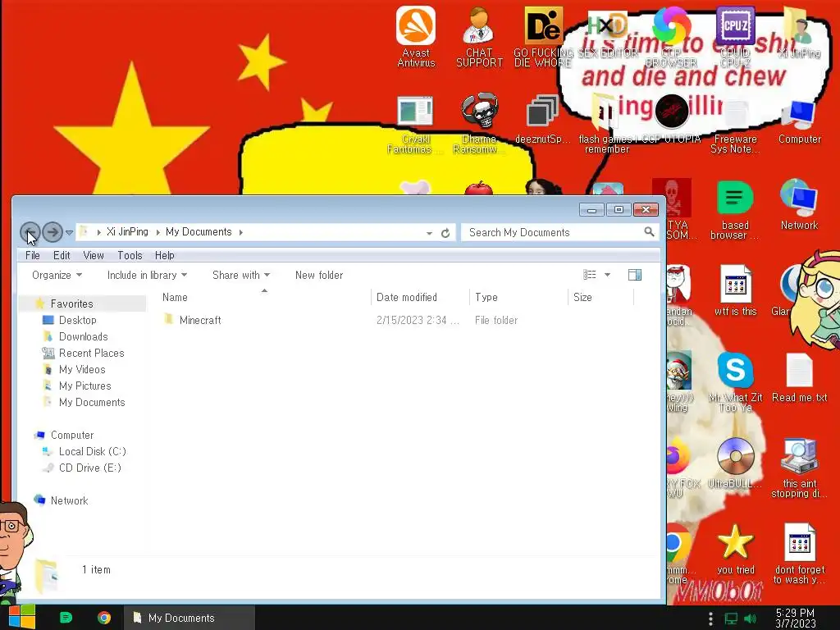This screenshot has width=840, height=630.
Task: Select the Computer desktop icon
Action: tap(799, 121)
